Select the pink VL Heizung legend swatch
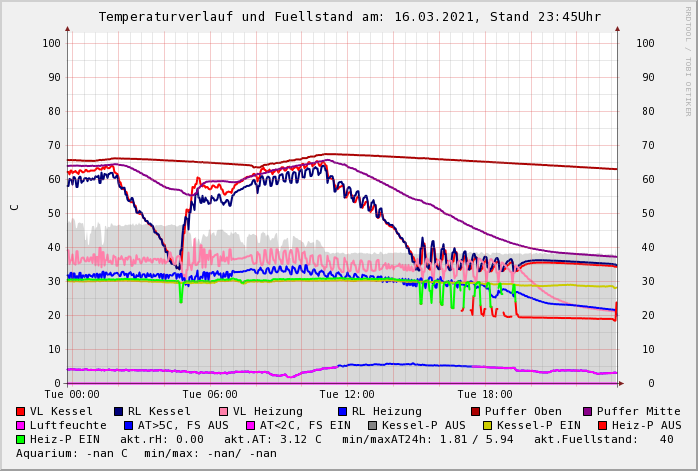Viewport: 698px width, 471px height. (x=224, y=412)
